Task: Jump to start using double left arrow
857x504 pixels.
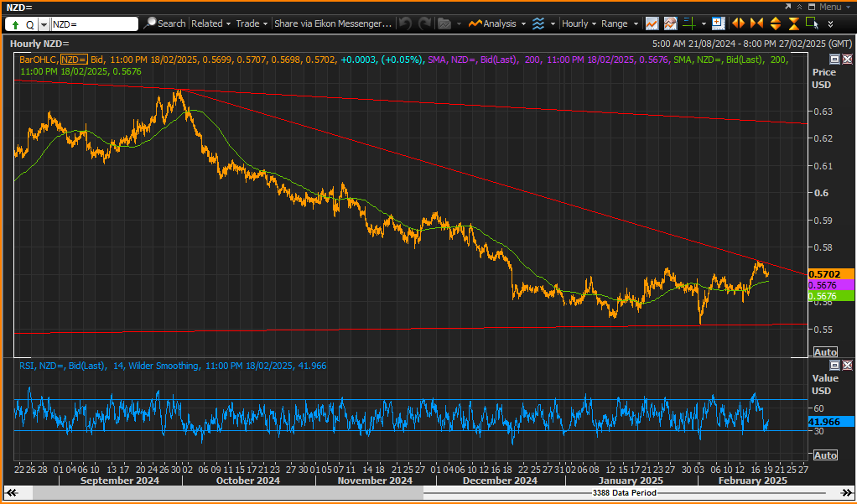Action: pyautogui.click(x=10, y=492)
